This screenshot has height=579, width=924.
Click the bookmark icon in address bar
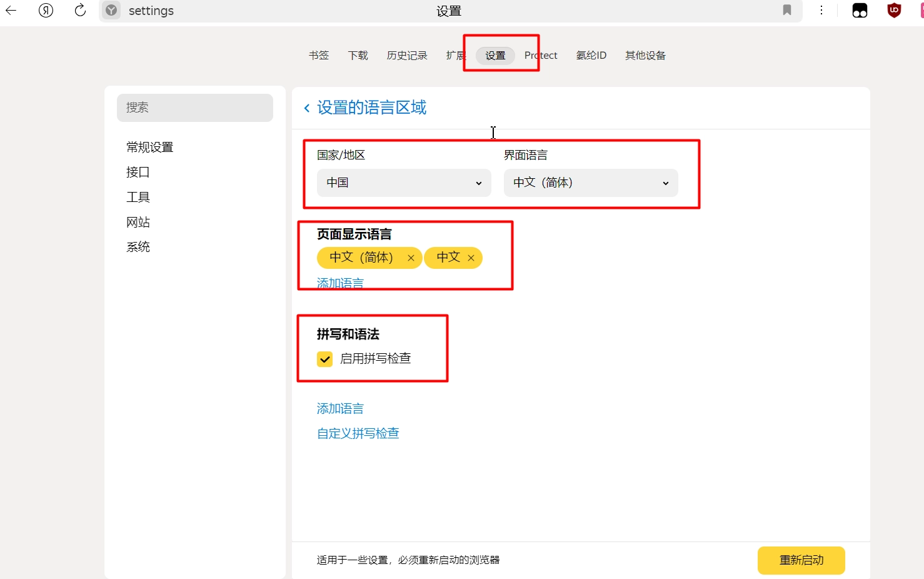coord(787,11)
